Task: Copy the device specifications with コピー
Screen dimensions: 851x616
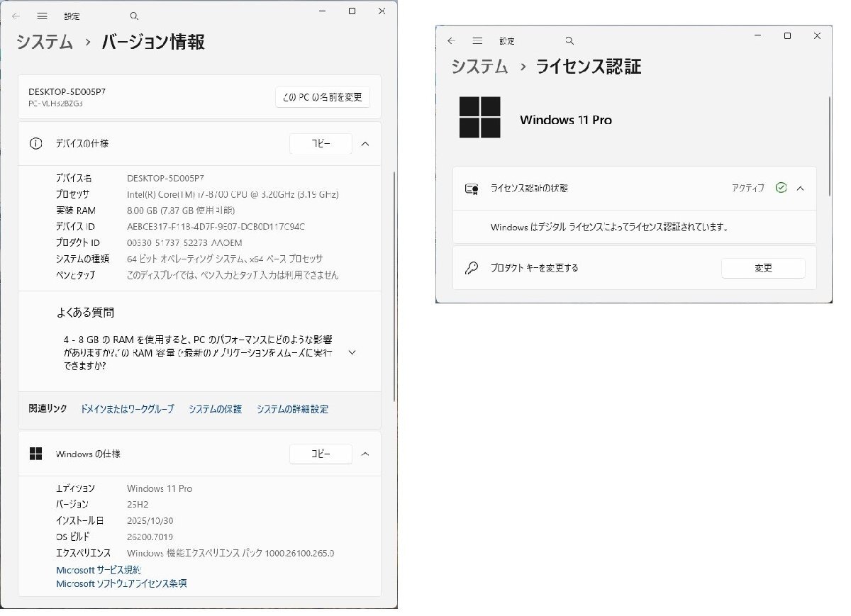Action: (x=321, y=143)
